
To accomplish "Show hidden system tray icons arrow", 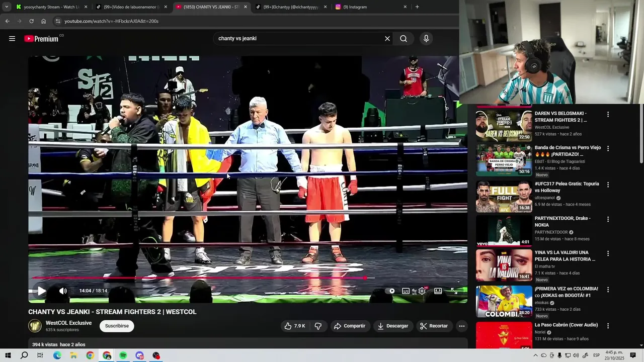I will 535,355.
